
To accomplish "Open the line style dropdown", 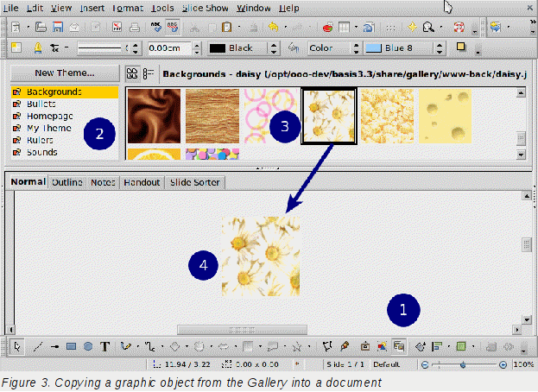I will [x=136, y=48].
